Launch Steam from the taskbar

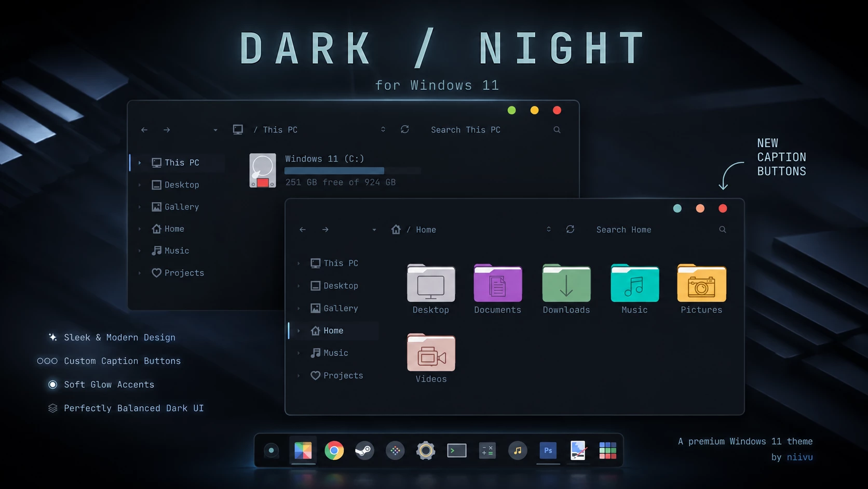(x=364, y=451)
